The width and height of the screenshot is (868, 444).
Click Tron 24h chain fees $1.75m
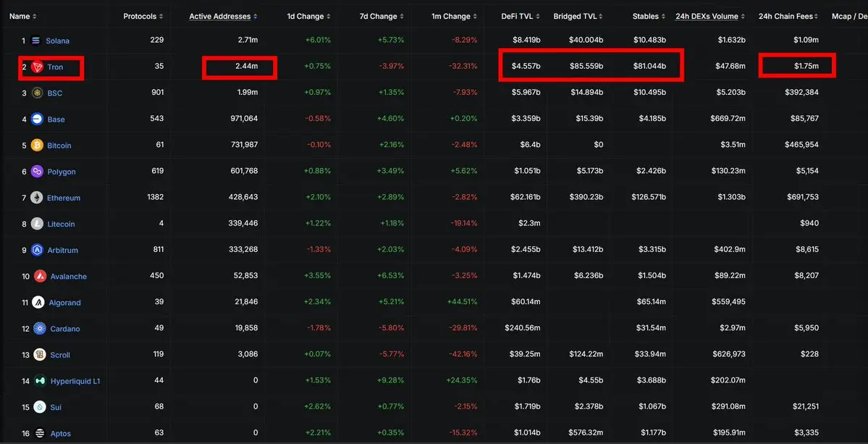click(806, 67)
